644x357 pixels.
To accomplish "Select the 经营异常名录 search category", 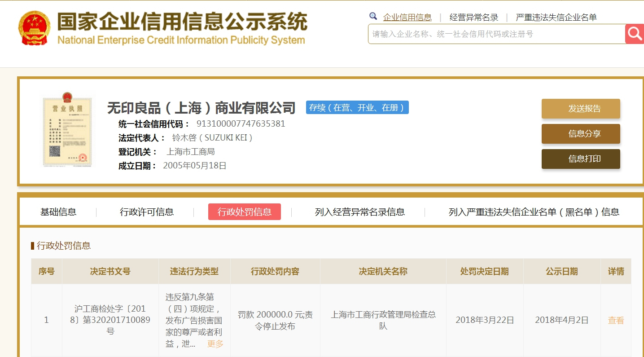I will 474,18.
